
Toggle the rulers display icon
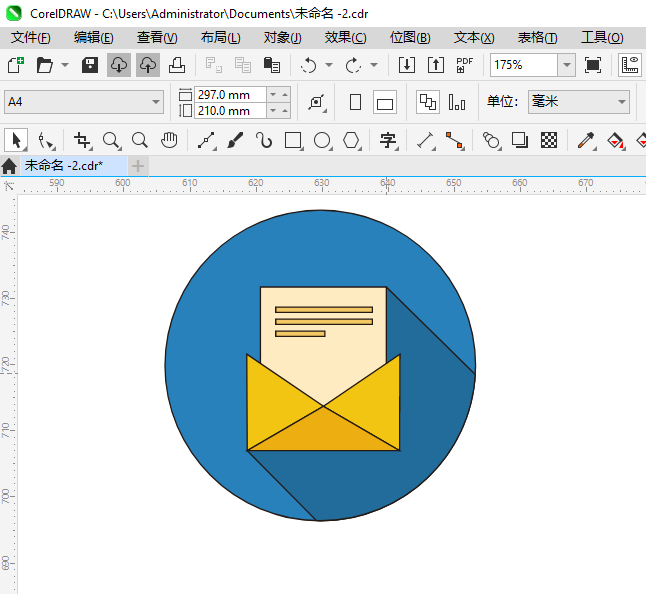coord(630,65)
